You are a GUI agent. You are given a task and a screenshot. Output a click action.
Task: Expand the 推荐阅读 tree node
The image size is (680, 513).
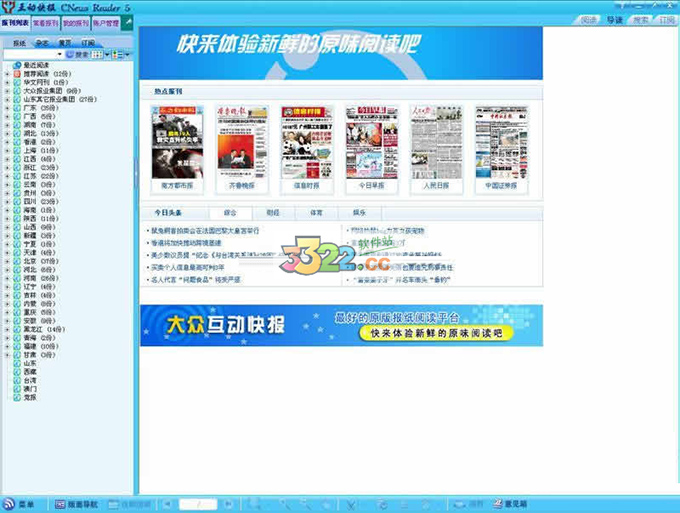7,74
